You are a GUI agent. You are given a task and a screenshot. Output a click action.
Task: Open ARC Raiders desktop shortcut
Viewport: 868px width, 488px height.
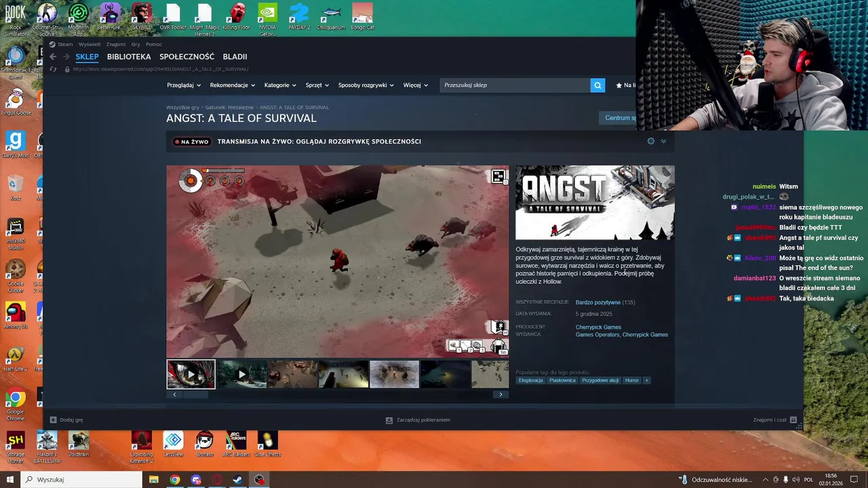[236, 445]
